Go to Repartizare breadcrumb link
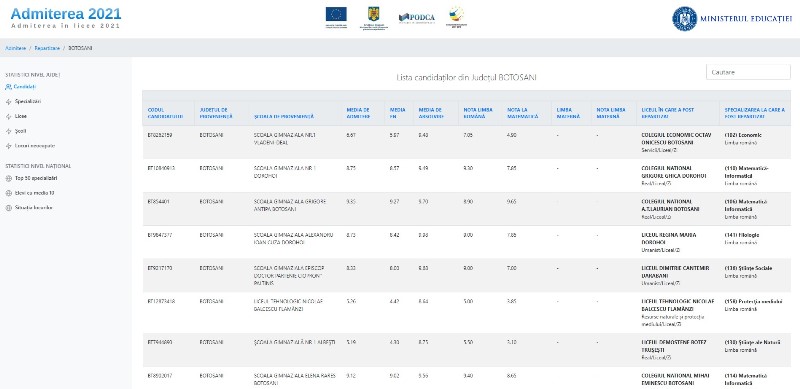The image size is (800, 389). (47, 48)
